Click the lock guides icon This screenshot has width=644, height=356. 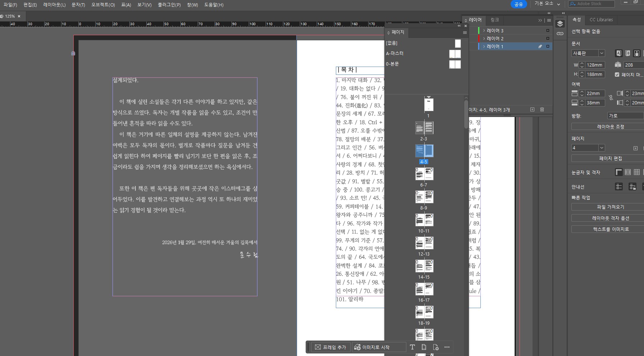(x=632, y=186)
